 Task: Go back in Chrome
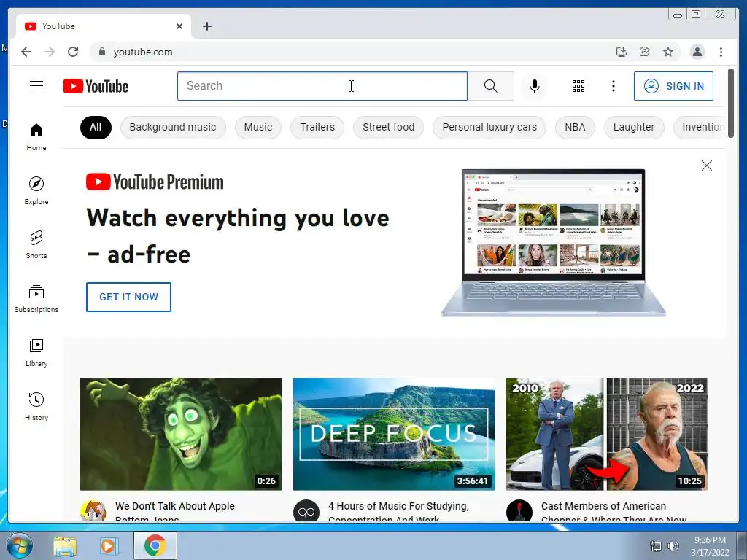[26, 52]
